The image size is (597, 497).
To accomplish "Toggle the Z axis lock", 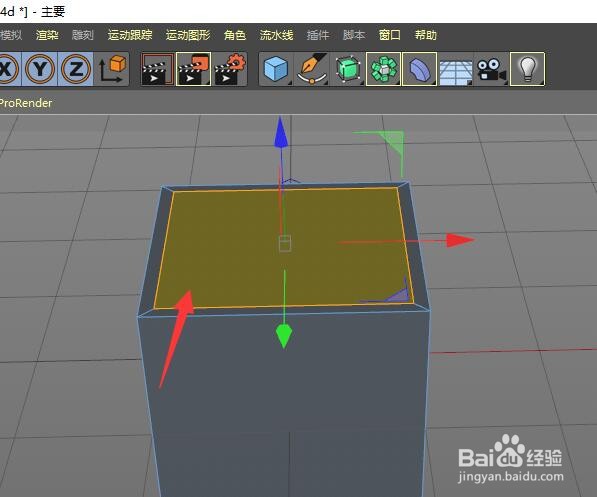I will tap(76, 69).
